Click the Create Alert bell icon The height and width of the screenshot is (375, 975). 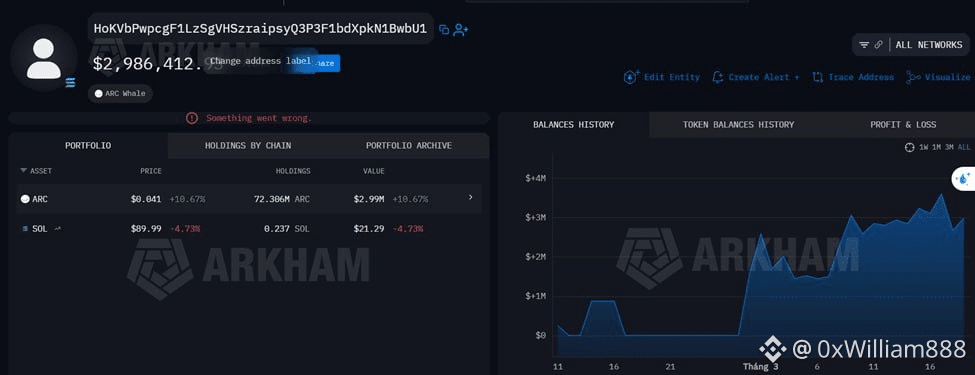point(718,77)
